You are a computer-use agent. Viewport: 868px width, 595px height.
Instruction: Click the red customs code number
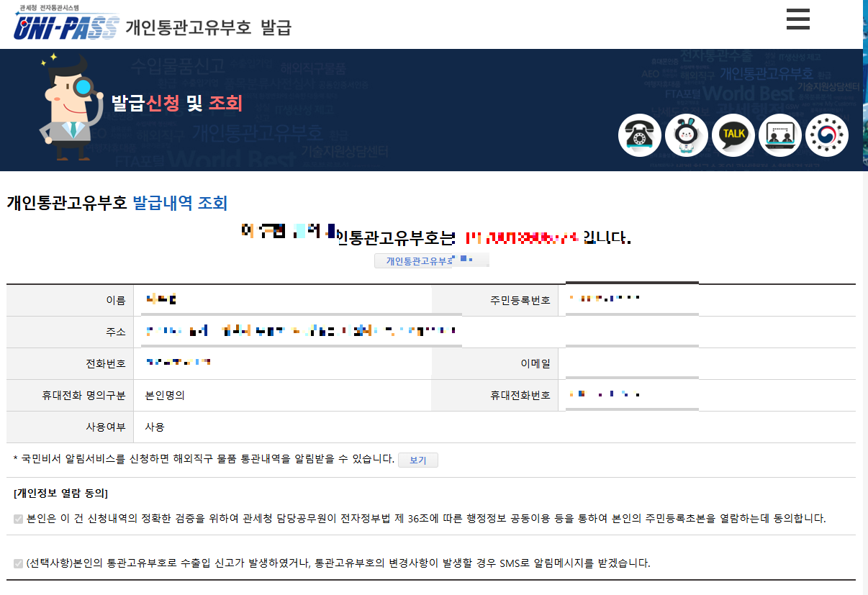(522, 237)
